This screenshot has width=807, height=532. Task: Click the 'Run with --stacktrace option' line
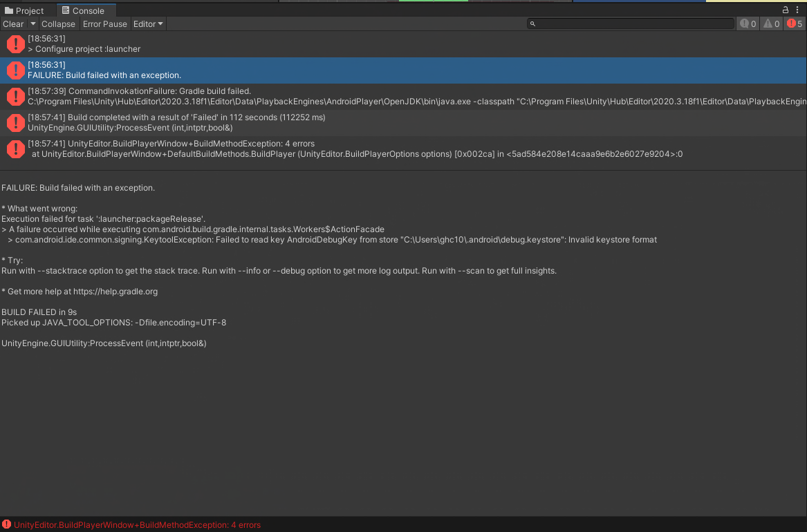pos(279,271)
